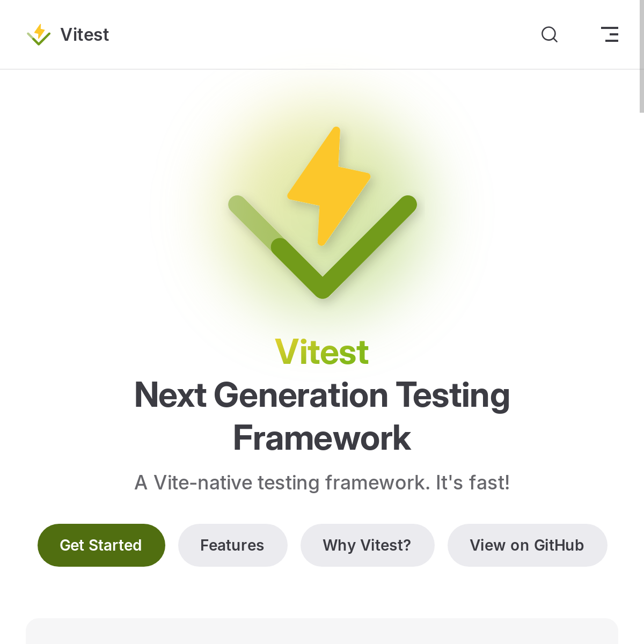
Task: Open the search via magnifier icon
Action: pos(549,35)
